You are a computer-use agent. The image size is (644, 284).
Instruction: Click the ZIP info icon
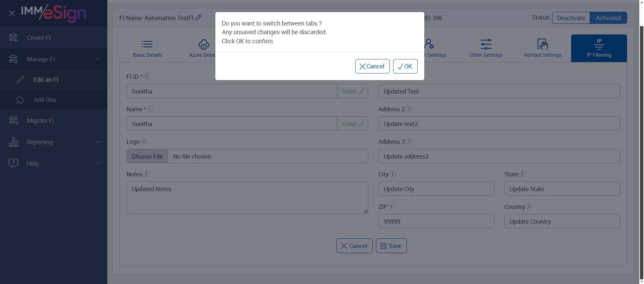coord(391,206)
